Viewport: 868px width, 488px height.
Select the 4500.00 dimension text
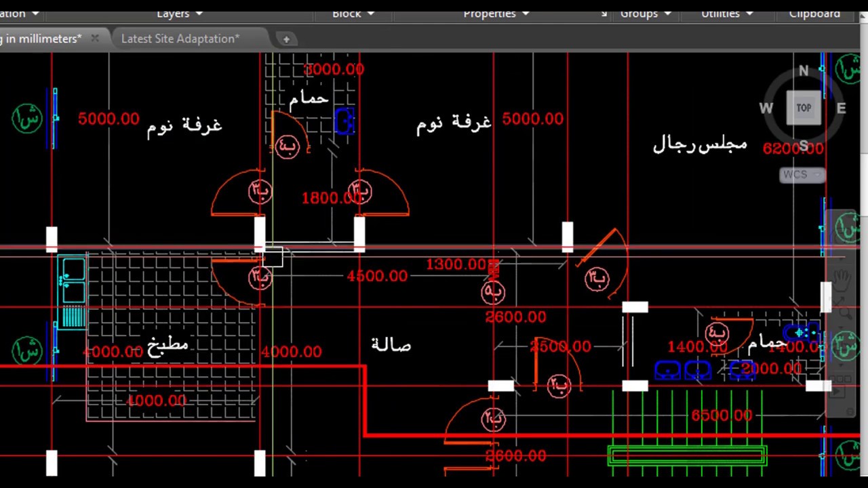pos(377,276)
